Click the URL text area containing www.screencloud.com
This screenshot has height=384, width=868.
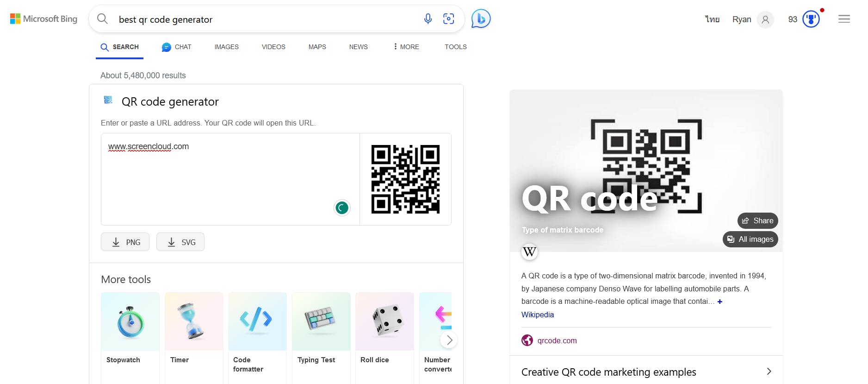tap(230, 179)
